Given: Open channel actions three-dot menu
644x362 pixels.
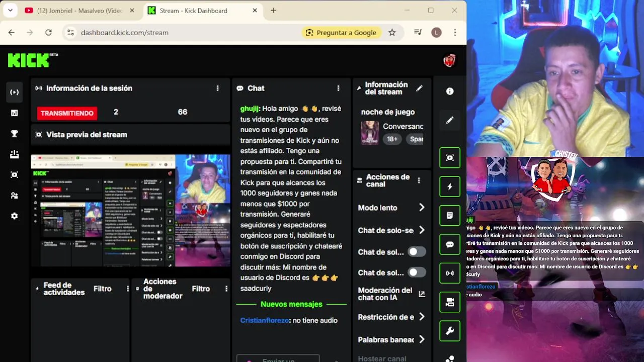Looking at the screenshot, I should [419, 180].
